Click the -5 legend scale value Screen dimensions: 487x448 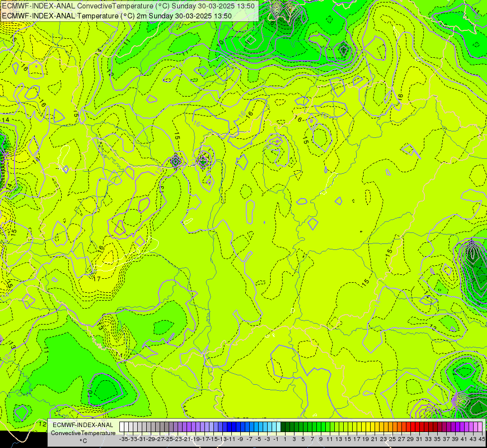(258, 440)
